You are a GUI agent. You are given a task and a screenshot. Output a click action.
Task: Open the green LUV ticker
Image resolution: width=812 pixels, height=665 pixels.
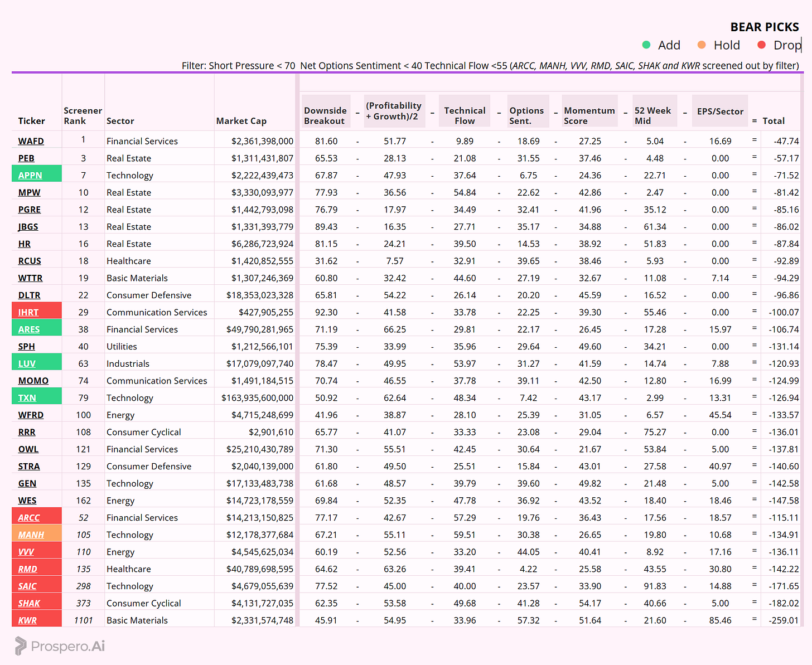tap(27, 363)
